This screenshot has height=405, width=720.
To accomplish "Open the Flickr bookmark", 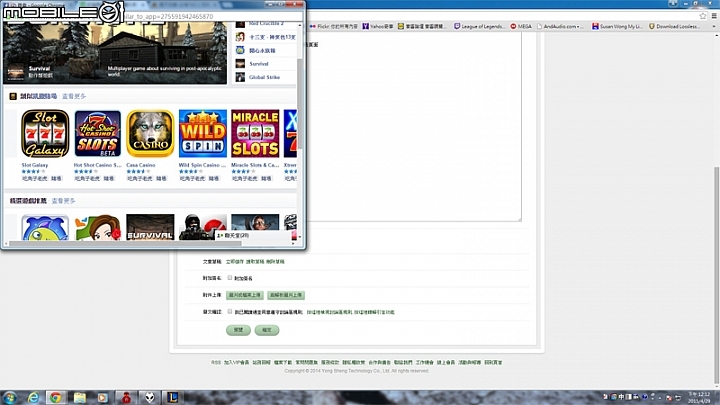I will point(333,27).
